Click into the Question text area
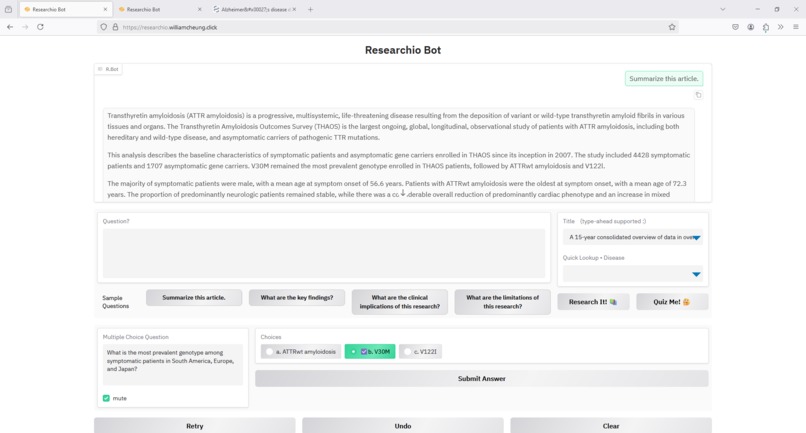 pos(324,253)
